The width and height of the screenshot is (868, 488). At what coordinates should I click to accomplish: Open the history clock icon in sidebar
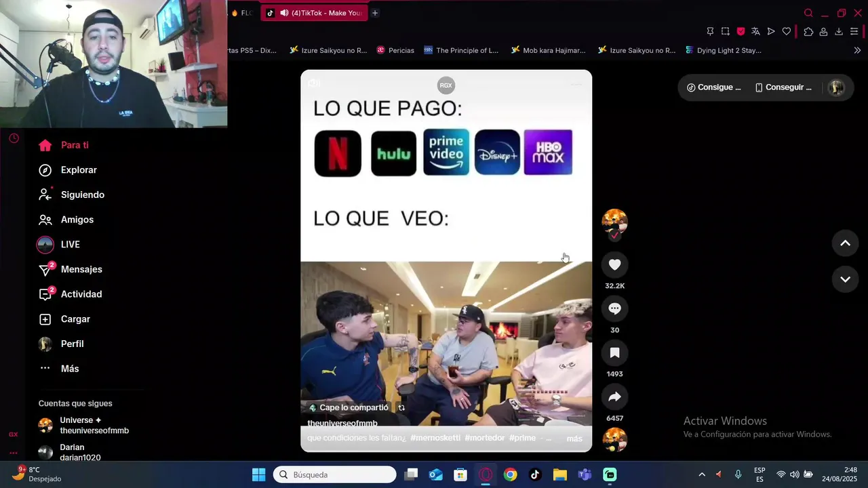coord(14,139)
